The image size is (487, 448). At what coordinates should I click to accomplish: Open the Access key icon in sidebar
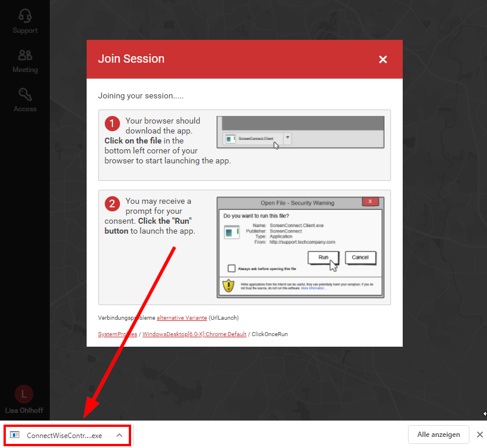point(25,94)
